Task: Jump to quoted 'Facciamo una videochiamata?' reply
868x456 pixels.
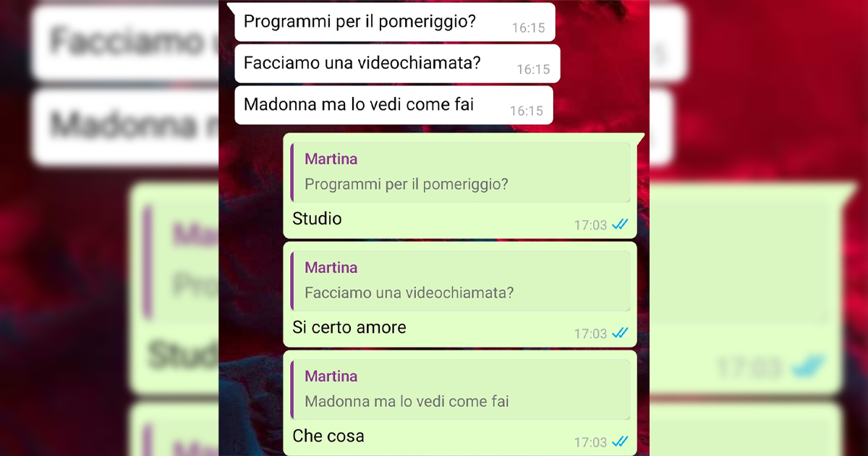Action: point(461,281)
